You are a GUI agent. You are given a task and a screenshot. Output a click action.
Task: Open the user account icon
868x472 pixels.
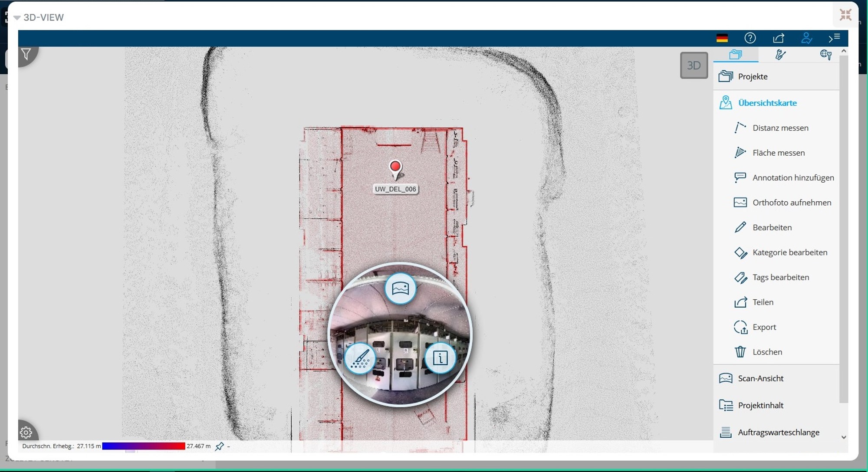coord(806,38)
